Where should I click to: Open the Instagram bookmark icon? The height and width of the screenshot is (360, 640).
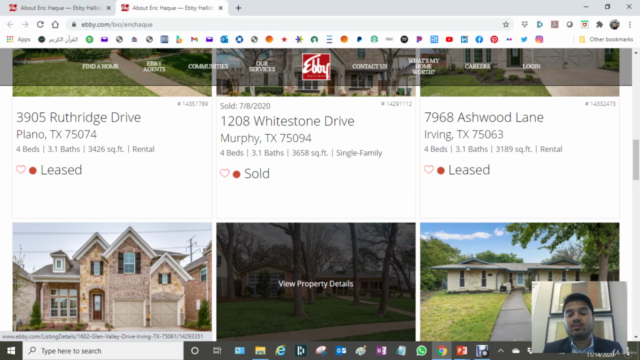(539, 39)
